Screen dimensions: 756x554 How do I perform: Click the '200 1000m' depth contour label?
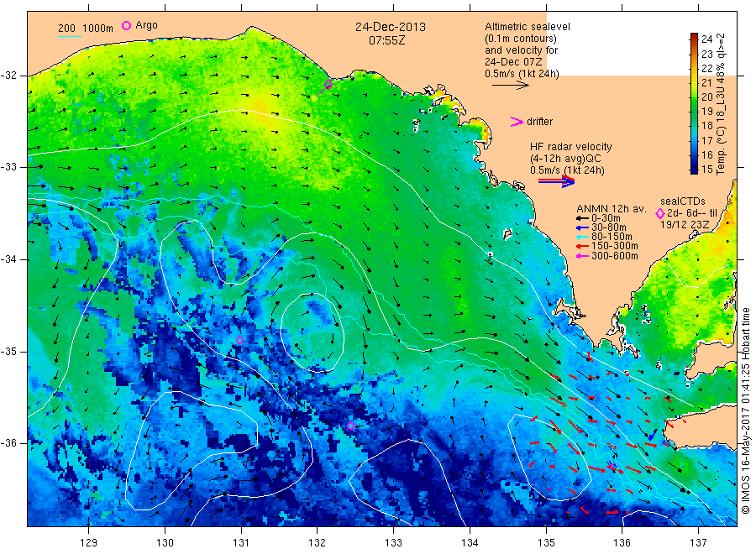point(86,29)
